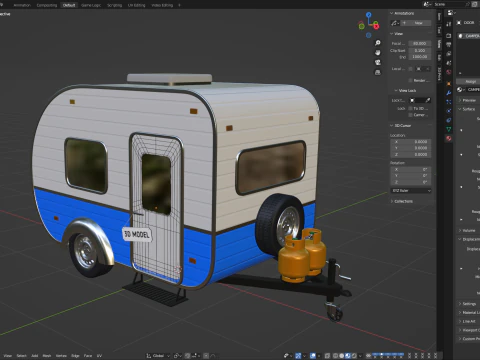Enable Lock Camera to View checkbox
The width and height of the screenshot is (480, 360).
click(410, 115)
